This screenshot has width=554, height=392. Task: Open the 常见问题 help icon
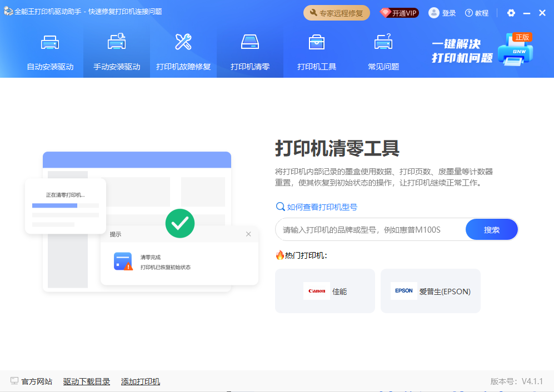coord(383,43)
